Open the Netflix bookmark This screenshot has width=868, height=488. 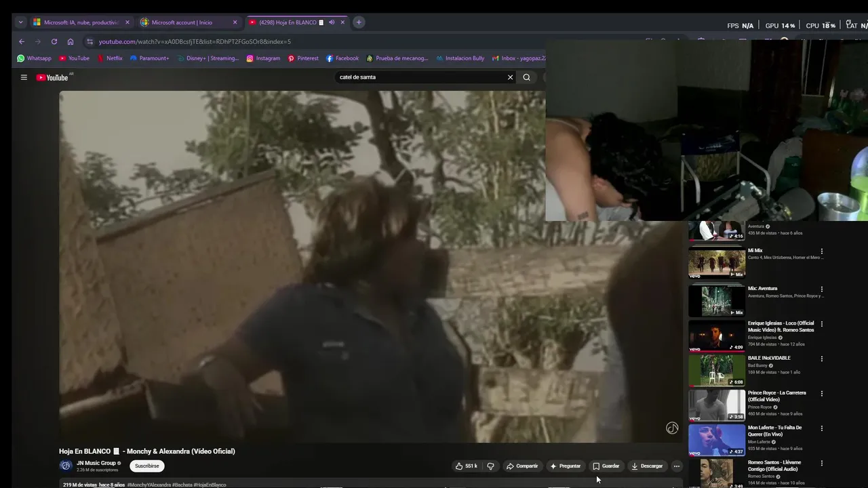[110, 58]
